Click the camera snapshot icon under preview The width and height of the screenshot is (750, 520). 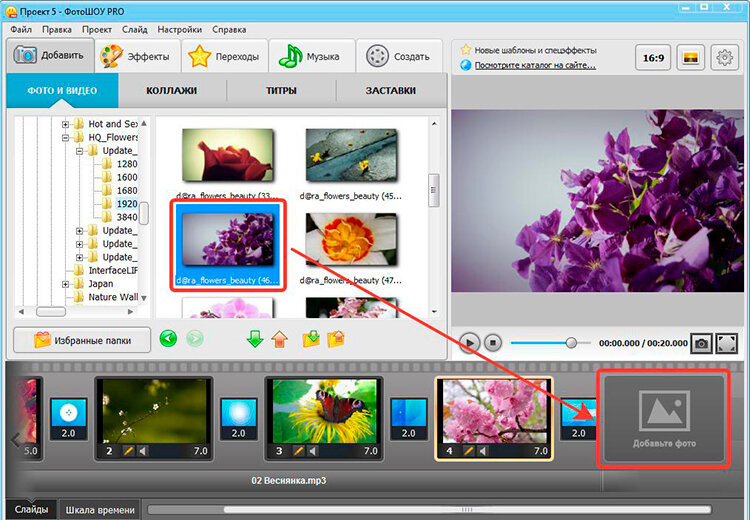point(701,343)
